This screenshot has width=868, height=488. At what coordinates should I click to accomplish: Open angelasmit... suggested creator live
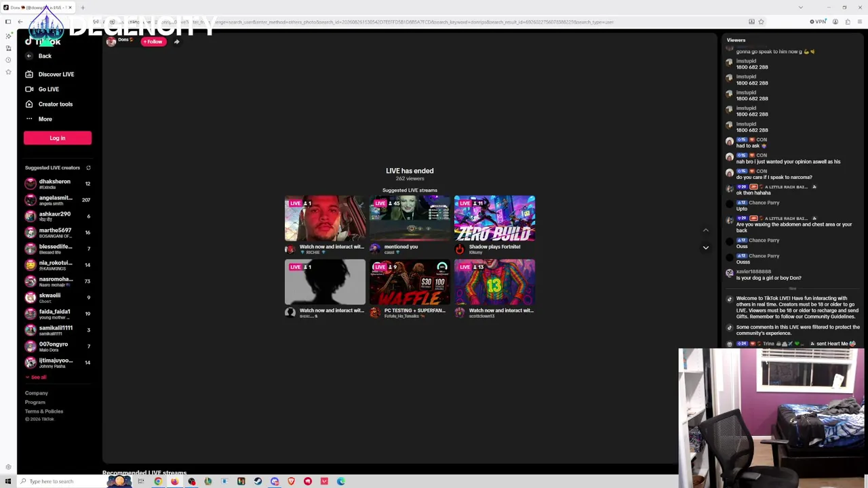click(x=58, y=200)
